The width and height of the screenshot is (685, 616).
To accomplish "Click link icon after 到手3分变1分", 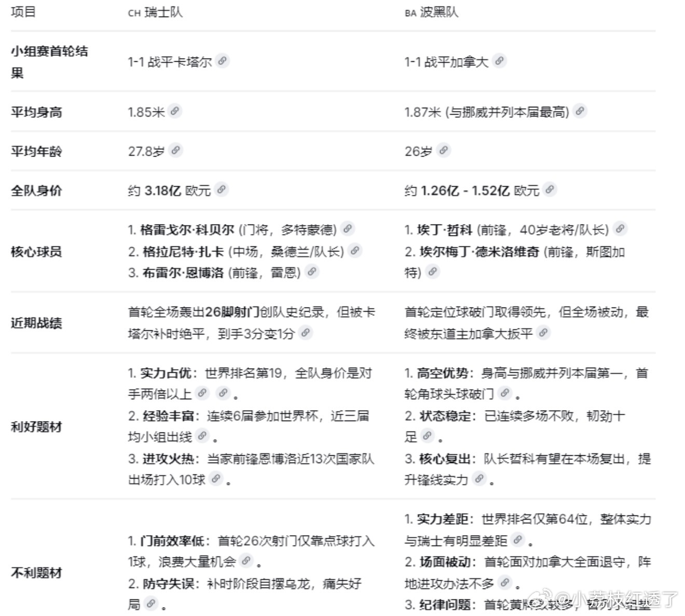I will tap(306, 333).
